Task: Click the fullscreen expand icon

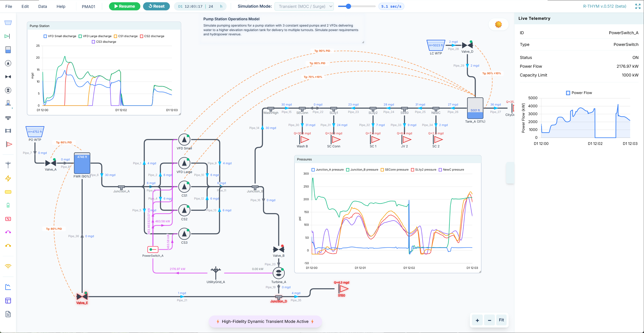Action: tap(638, 7)
